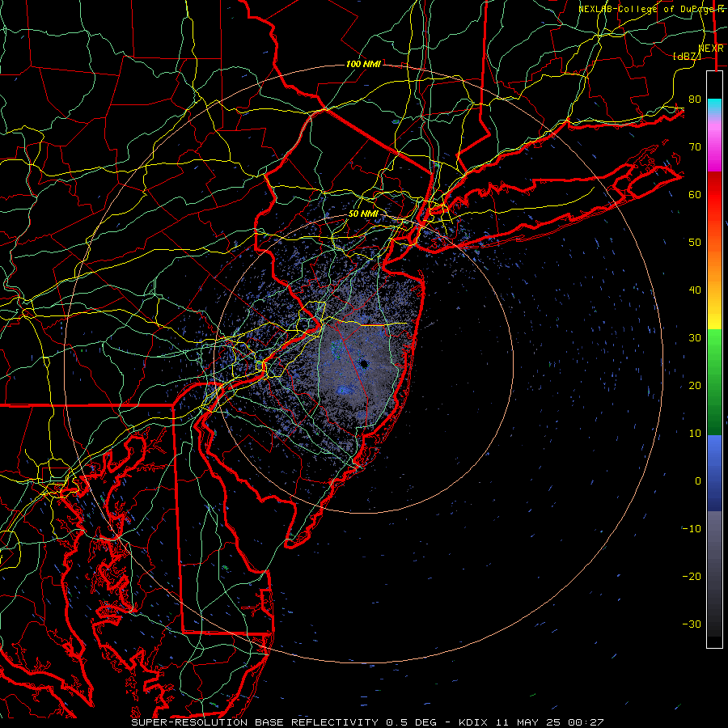Click the "20" value on the dBZ scale

click(695, 386)
